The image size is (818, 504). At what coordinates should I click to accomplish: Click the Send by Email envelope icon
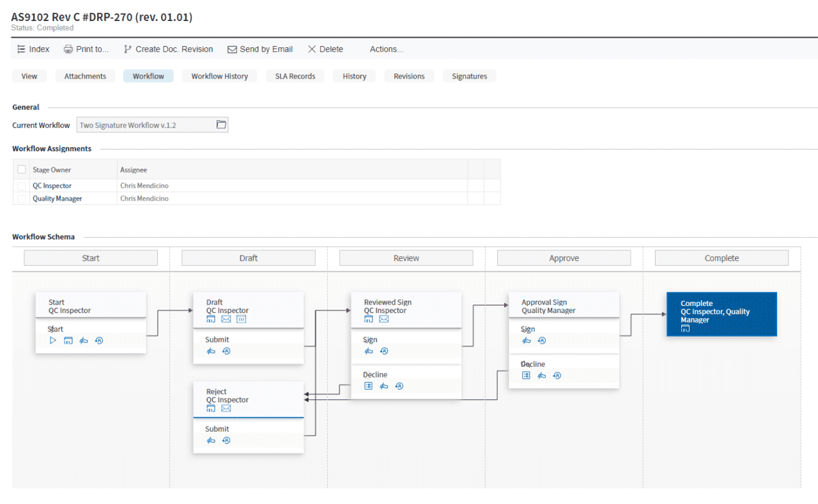233,49
